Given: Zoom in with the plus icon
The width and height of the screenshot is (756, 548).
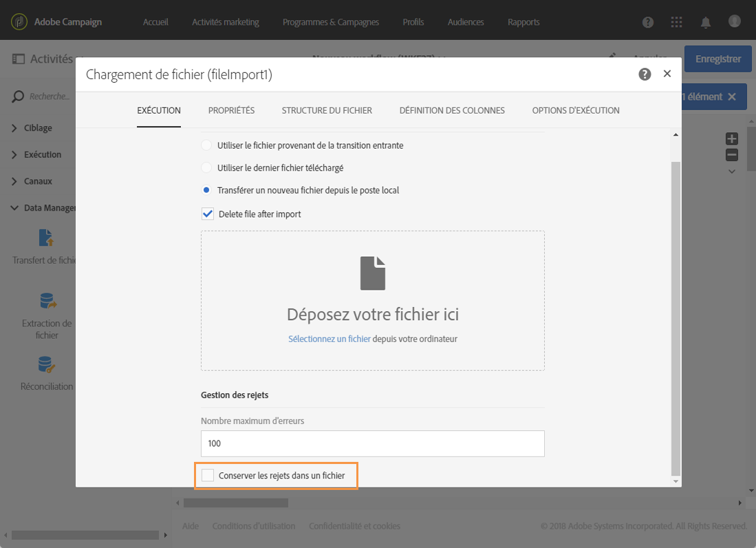Looking at the screenshot, I should coord(732,139).
